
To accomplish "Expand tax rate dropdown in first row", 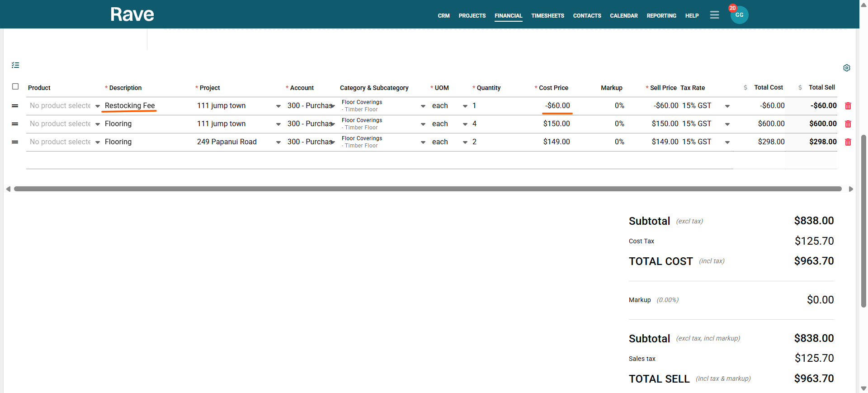I will pyautogui.click(x=727, y=106).
